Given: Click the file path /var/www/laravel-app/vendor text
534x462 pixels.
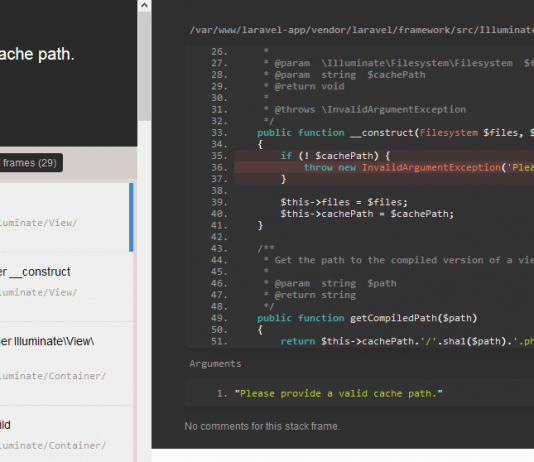Looking at the screenshot, I should pyautogui.click(x=361, y=30).
